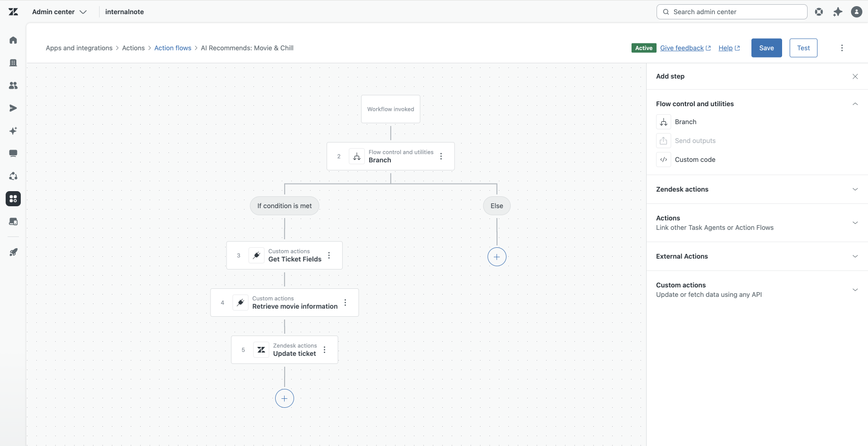Select Custom code step option
Viewport: 868px width, 446px height.
pos(695,160)
